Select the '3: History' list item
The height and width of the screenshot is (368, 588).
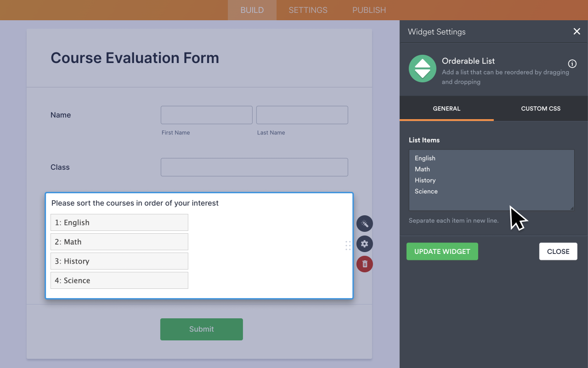click(119, 261)
